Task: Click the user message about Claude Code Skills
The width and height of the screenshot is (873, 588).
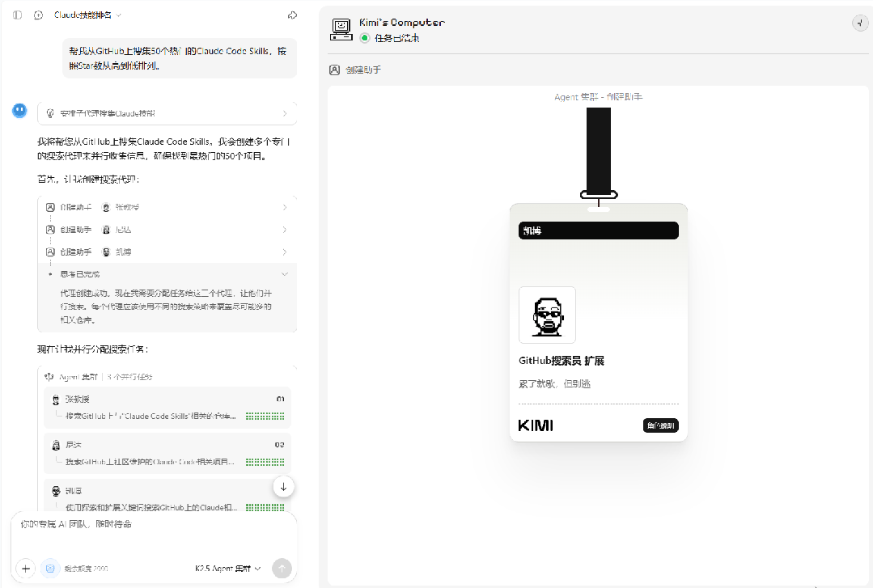Action: [x=180, y=58]
